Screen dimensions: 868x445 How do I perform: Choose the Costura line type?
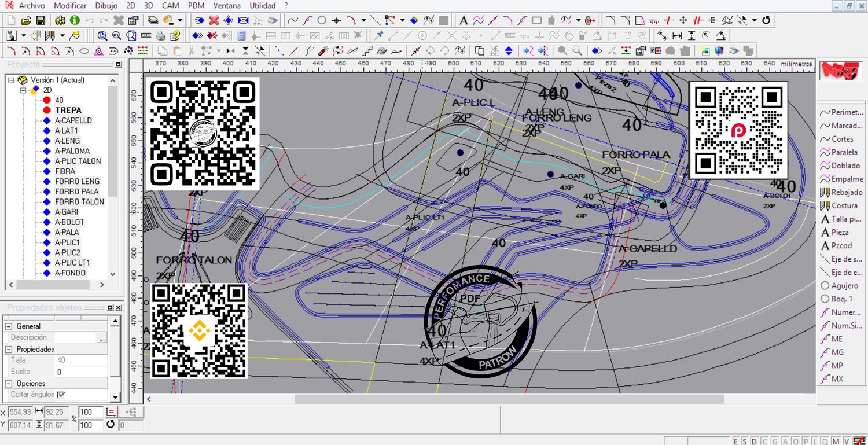point(839,205)
